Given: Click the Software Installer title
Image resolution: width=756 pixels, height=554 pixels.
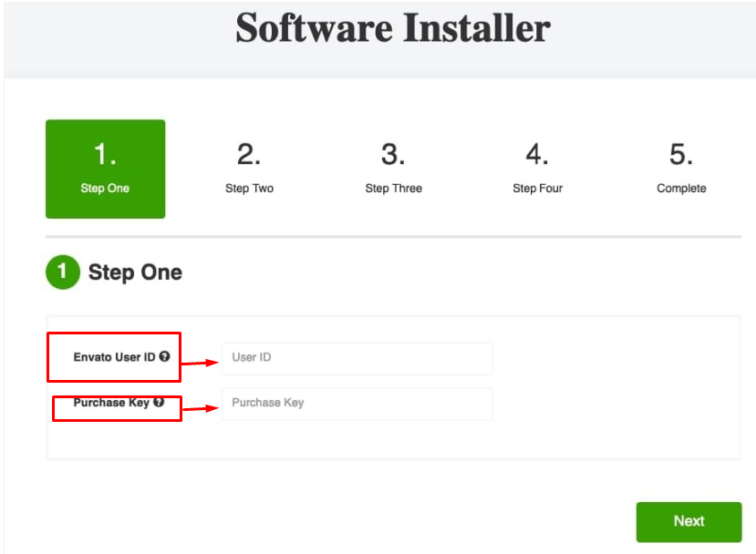Looking at the screenshot, I should tap(391, 29).
